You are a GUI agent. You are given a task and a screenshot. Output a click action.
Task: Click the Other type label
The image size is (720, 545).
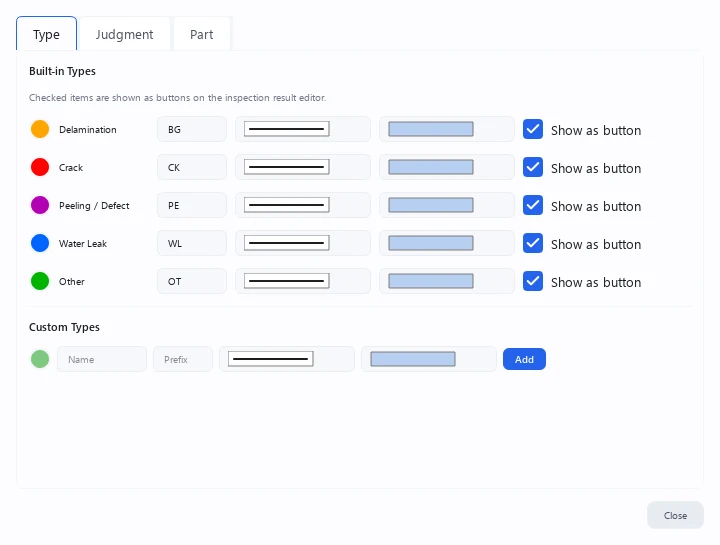click(x=72, y=282)
